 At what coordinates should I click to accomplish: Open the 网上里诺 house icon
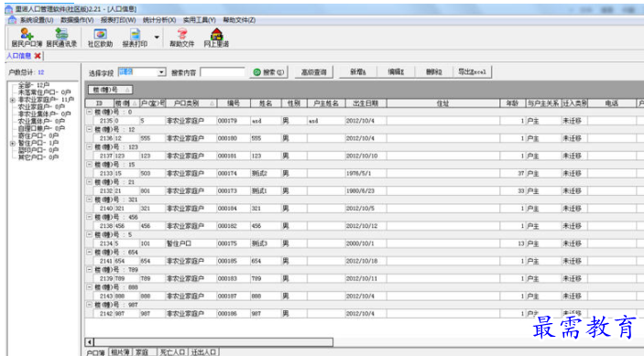[x=216, y=38]
